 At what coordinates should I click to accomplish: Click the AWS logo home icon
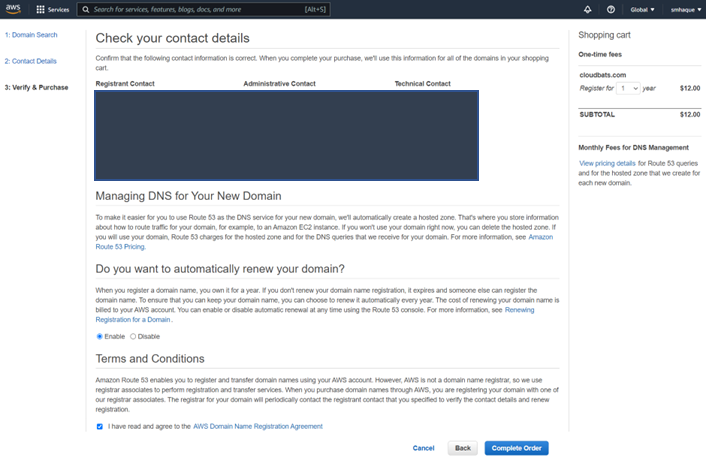pos(14,9)
